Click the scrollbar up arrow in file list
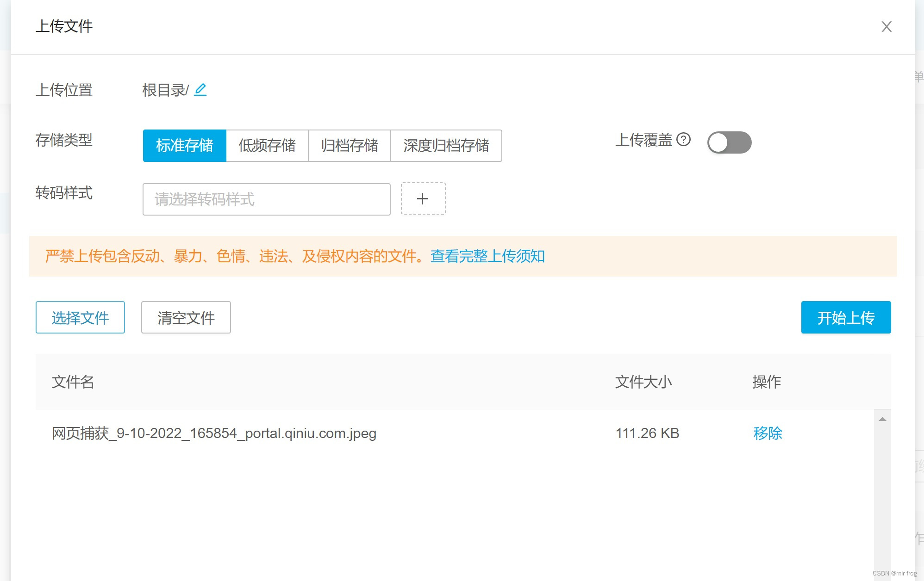The image size is (924, 581). pyautogui.click(x=882, y=419)
